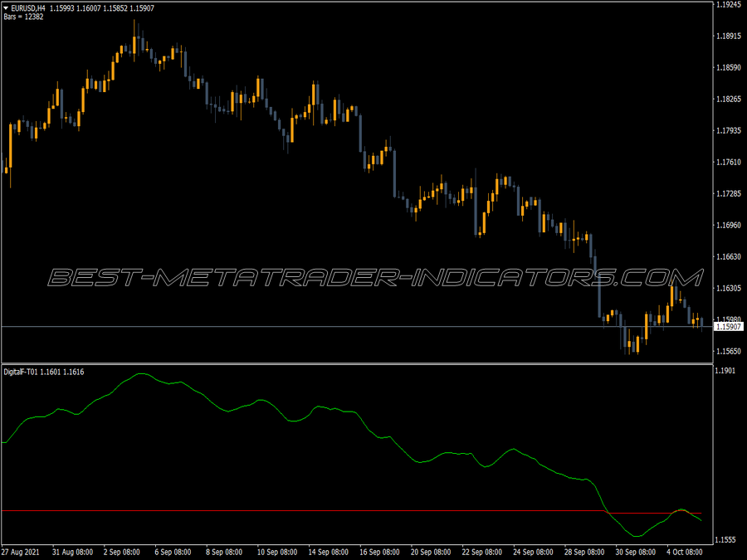Click the 1.17935 price scale value
The width and height of the screenshot is (747, 560).
point(729,130)
